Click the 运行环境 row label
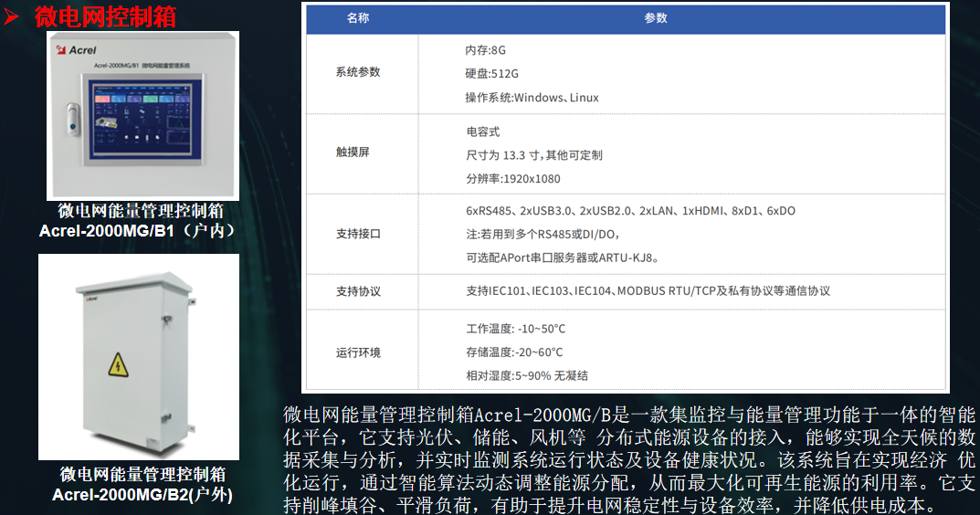Screen dimensions: 980x515 tap(358, 352)
